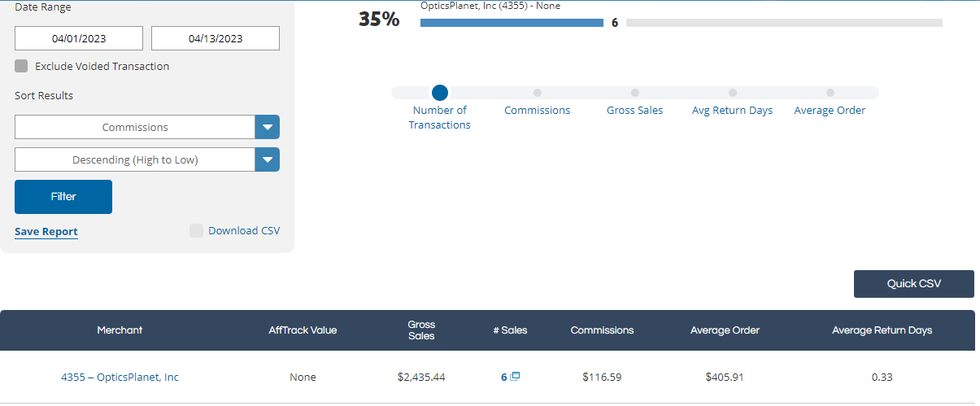Open the 6 sales count link
980x406 pixels.
504,377
